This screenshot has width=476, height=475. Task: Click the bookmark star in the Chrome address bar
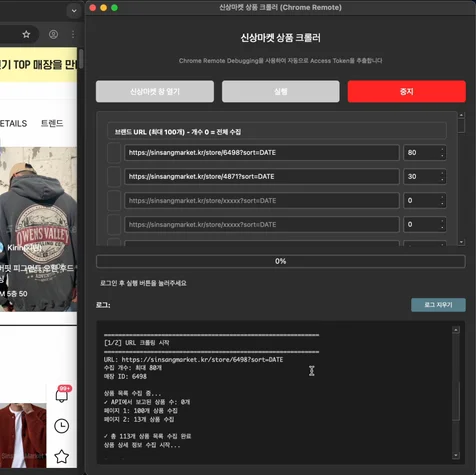(x=26, y=34)
